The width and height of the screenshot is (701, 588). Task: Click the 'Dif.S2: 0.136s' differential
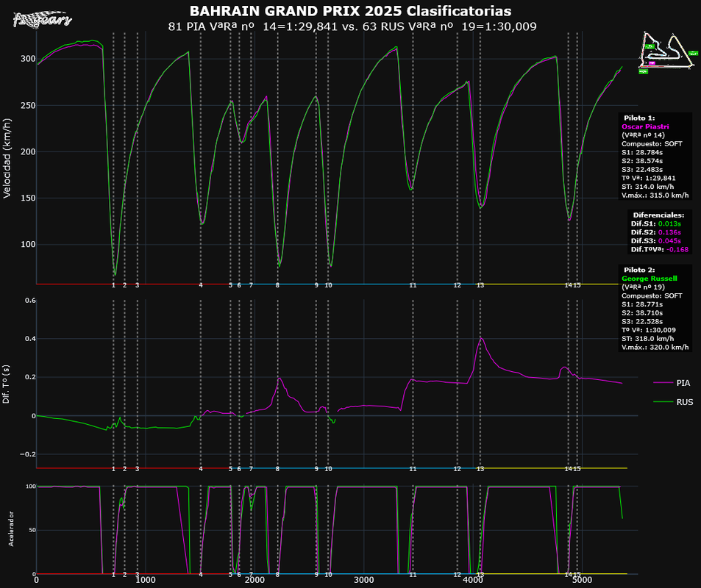tap(656, 232)
